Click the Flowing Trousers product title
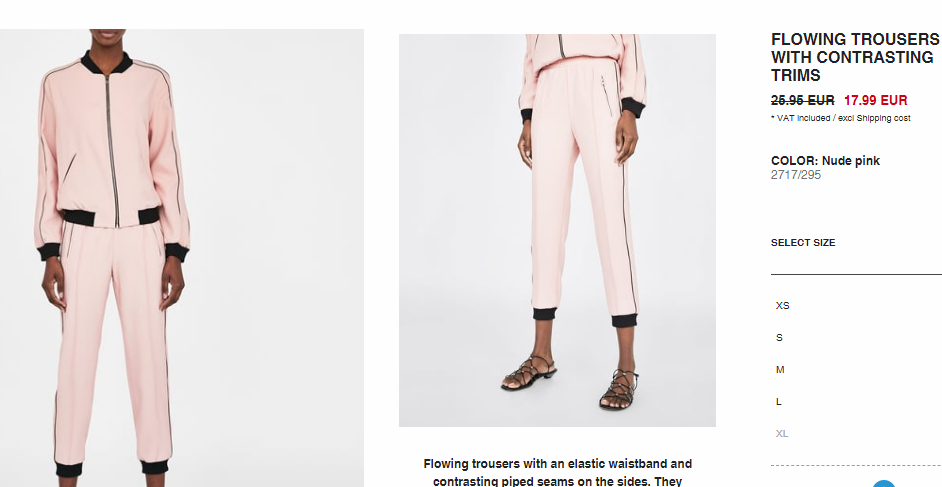The image size is (942, 487). (x=855, y=57)
